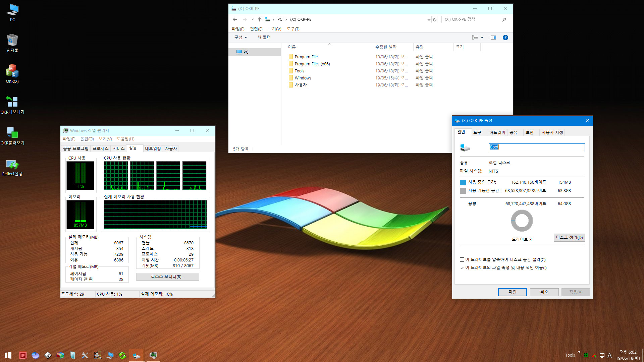Screen dimensions: 644x362
Task: Select the Program Files (x86) folder
Action: (312, 64)
